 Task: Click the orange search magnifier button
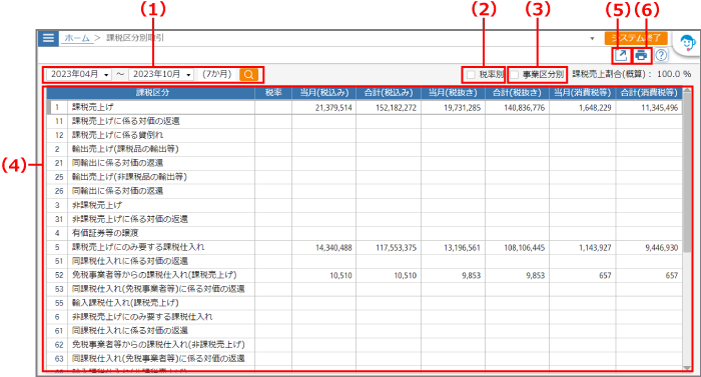(249, 74)
